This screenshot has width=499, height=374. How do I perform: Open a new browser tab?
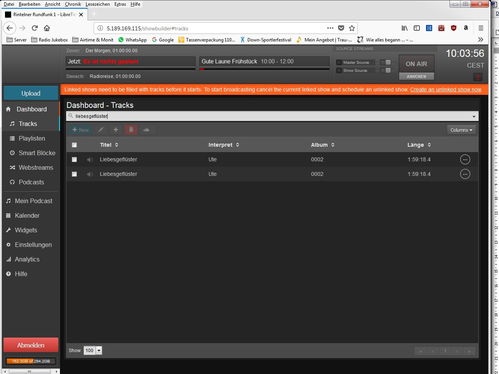pyautogui.click(x=94, y=15)
